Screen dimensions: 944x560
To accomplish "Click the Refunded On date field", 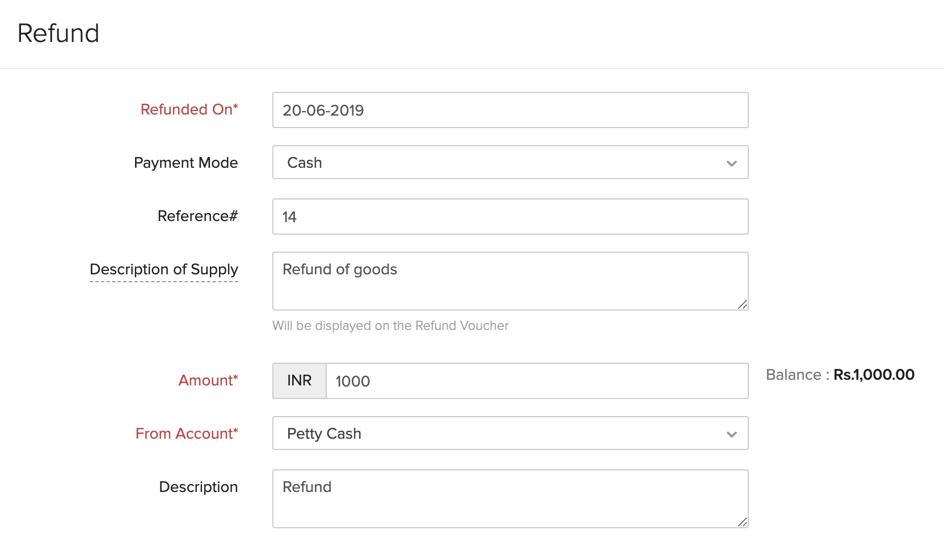I will 510,110.
